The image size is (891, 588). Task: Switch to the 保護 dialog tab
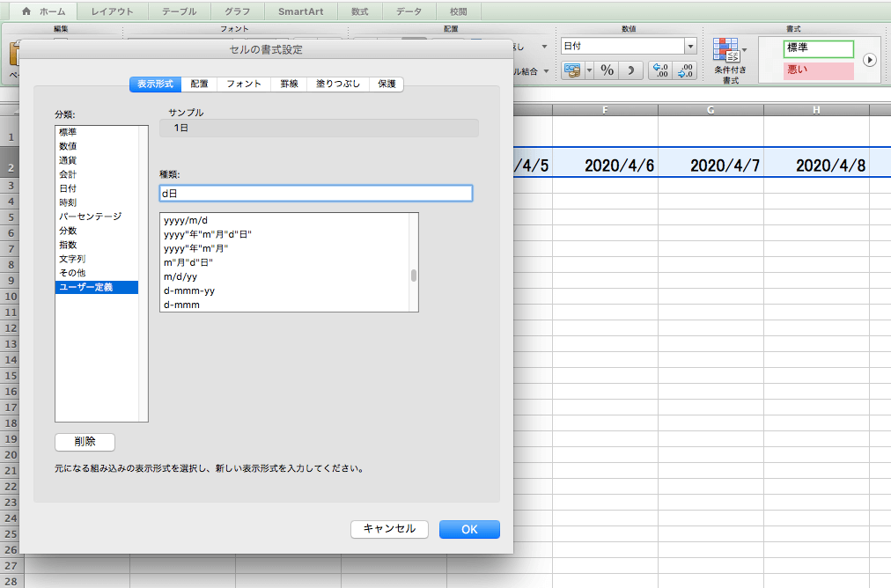point(387,85)
